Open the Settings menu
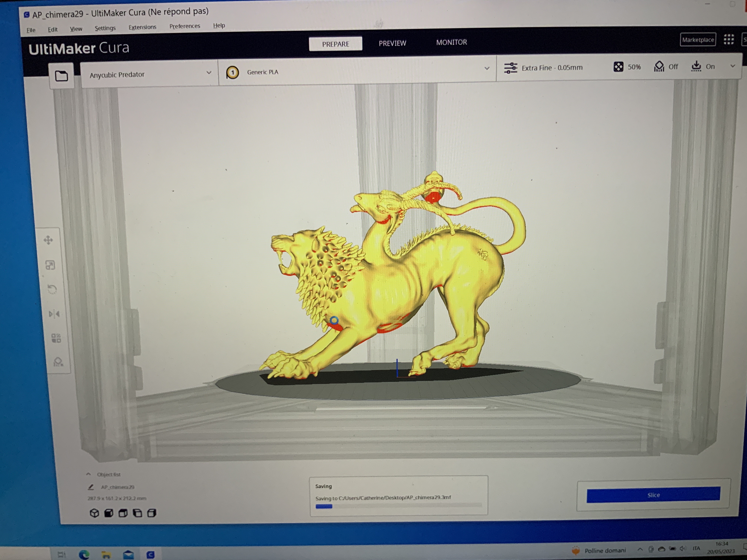 click(105, 28)
